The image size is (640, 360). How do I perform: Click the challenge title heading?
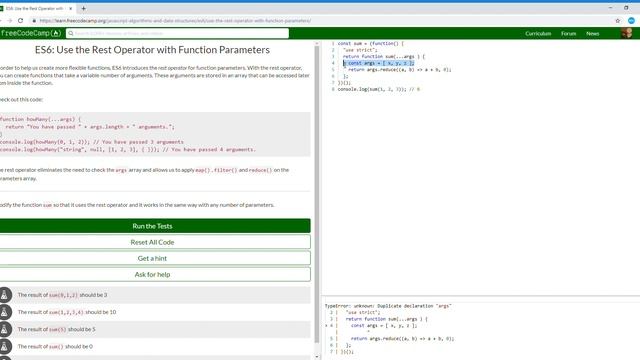pos(152,50)
